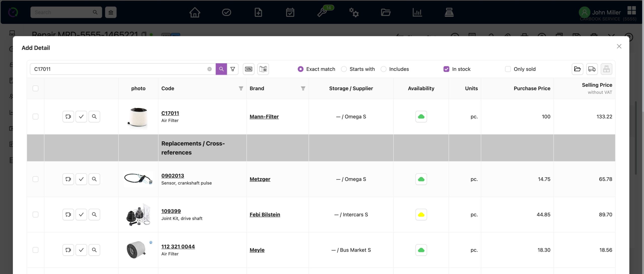Click green availability cloud for C17011
644x274 pixels.
[421, 117]
